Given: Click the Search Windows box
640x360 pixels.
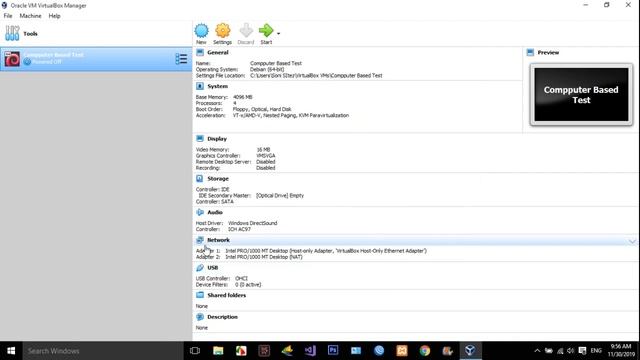Looking at the screenshot, I should click(x=103, y=351).
